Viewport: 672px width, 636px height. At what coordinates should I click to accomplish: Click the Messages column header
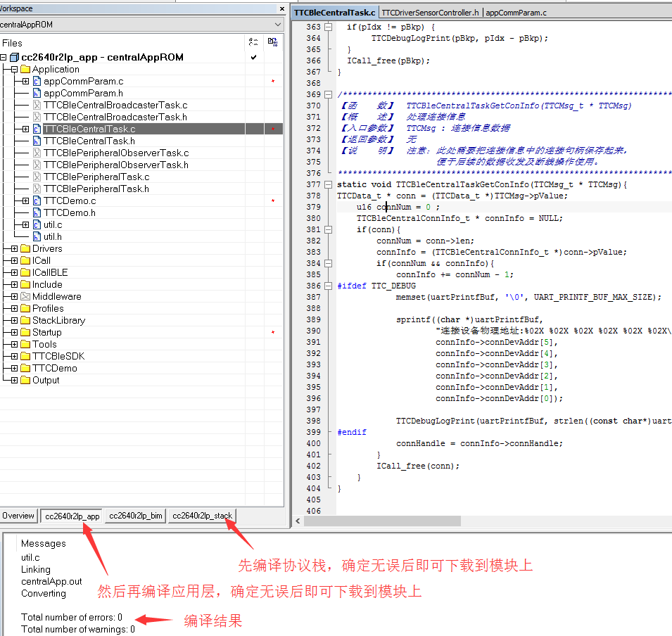click(x=44, y=543)
